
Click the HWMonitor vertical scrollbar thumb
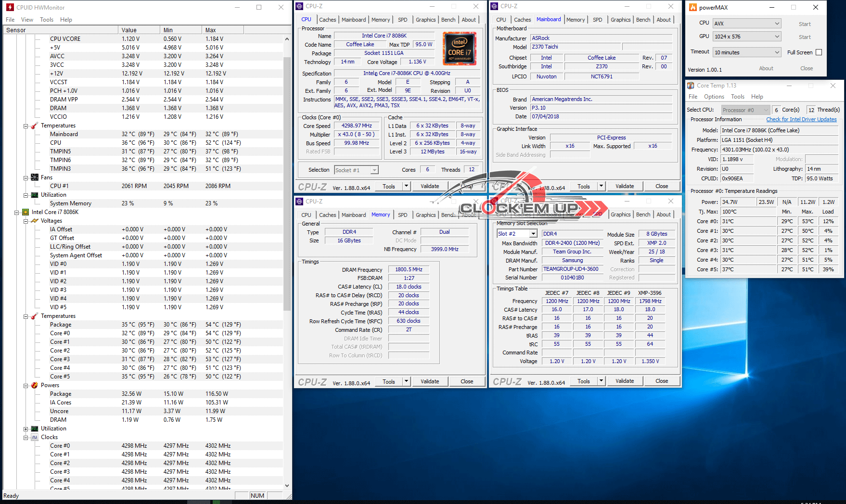[287, 183]
